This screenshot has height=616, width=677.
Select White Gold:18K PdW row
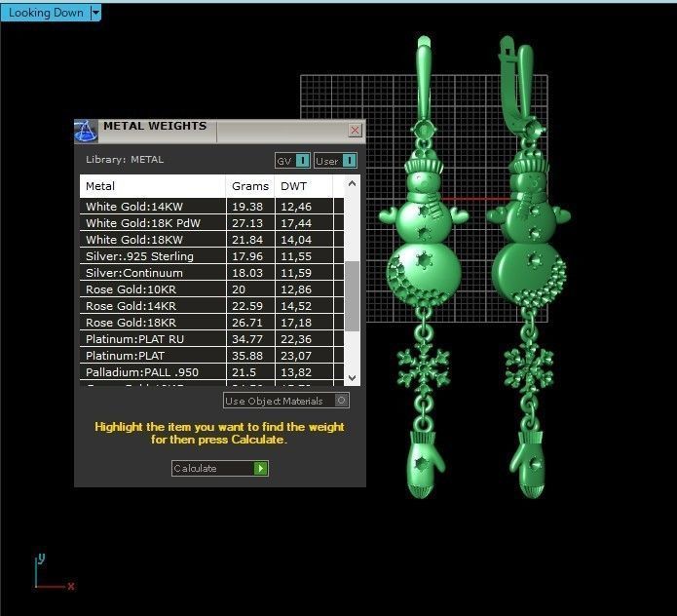(211, 223)
